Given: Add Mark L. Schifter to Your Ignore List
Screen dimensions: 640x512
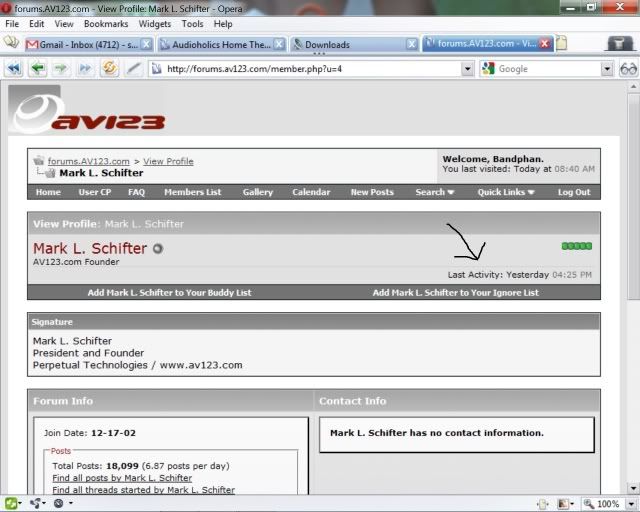Looking at the screenshot, I should click(456, 292).
